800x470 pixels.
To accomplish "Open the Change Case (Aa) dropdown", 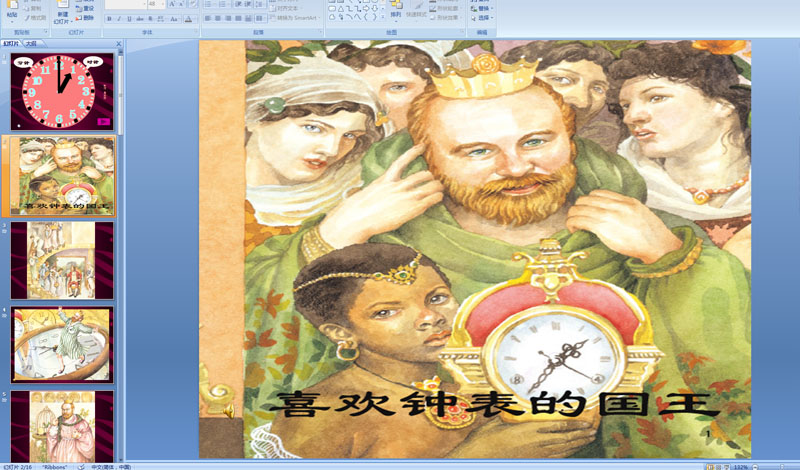I will point(174,19).
